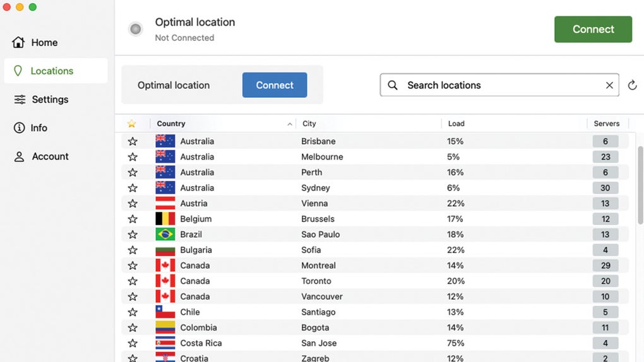This screenshot has height=362, width=644.
Task: Click the Chile flag icon
Action: (165, 312)
